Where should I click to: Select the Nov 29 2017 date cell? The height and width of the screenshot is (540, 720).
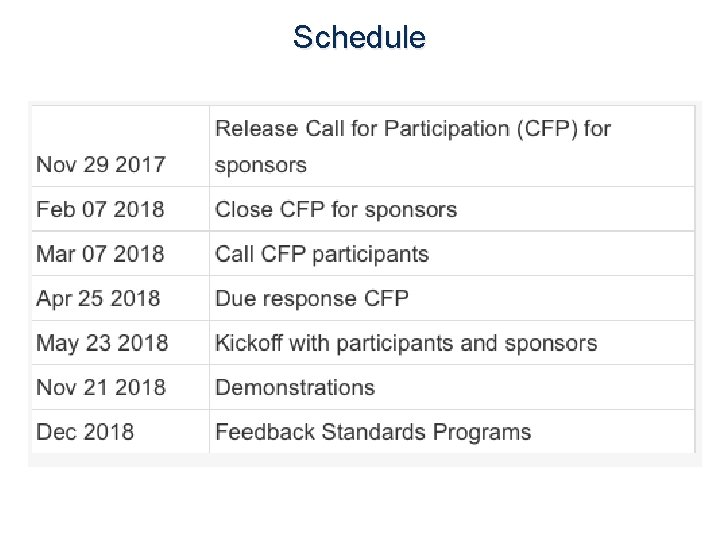(x=101, y=164)
